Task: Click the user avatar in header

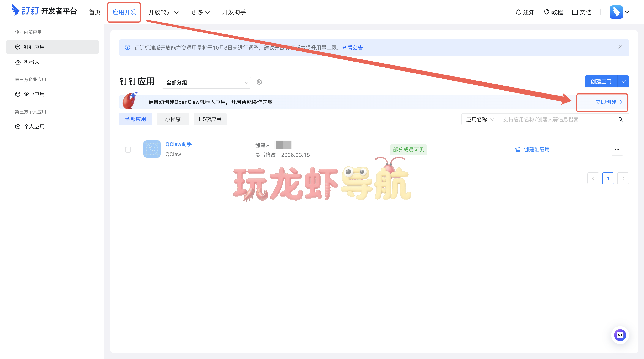Action: tap(616, 12)
